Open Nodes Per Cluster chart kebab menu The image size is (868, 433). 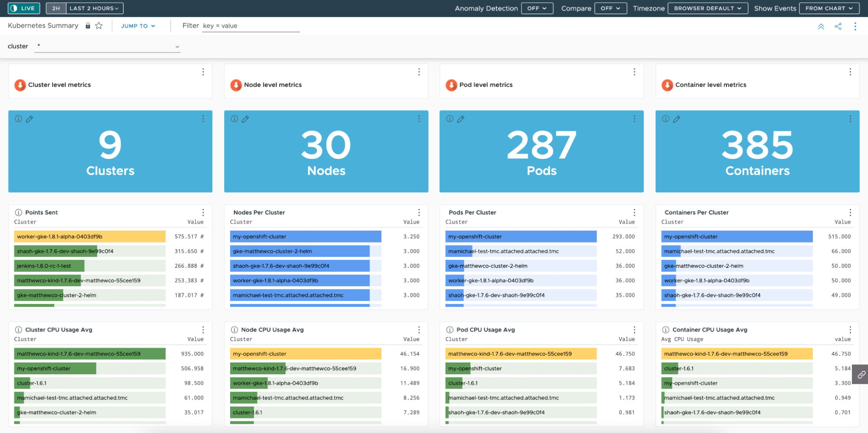tap(419, 212)
